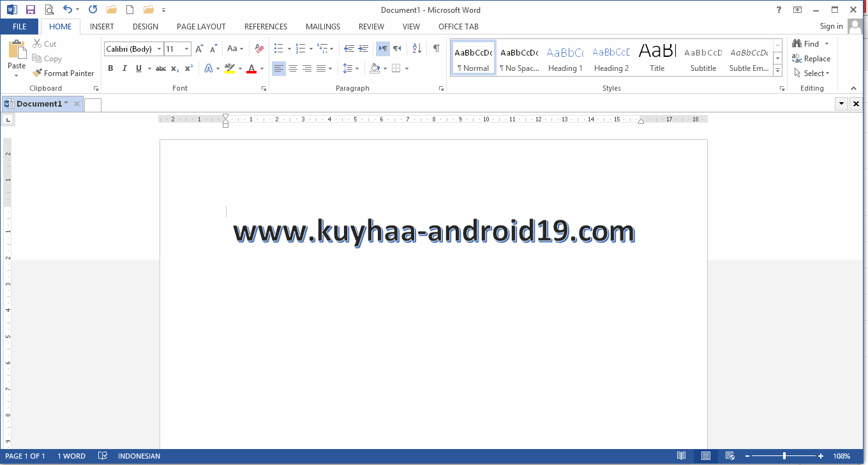
Task: Create a new blank document icon
Action: (x=130, y=10)
